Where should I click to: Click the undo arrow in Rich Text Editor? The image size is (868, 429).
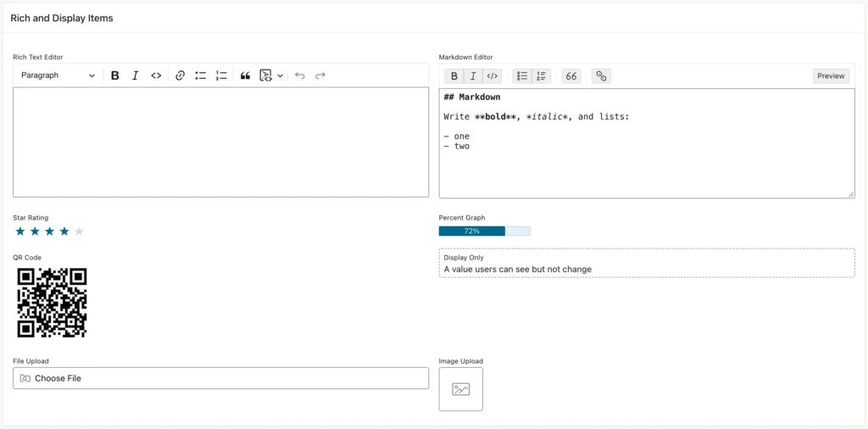click(299, 75)
